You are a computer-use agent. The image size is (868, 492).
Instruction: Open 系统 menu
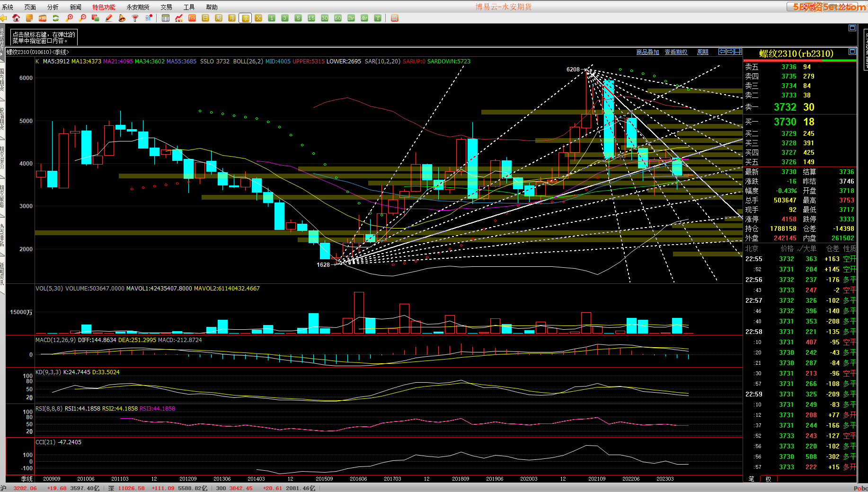coord(8,7)
